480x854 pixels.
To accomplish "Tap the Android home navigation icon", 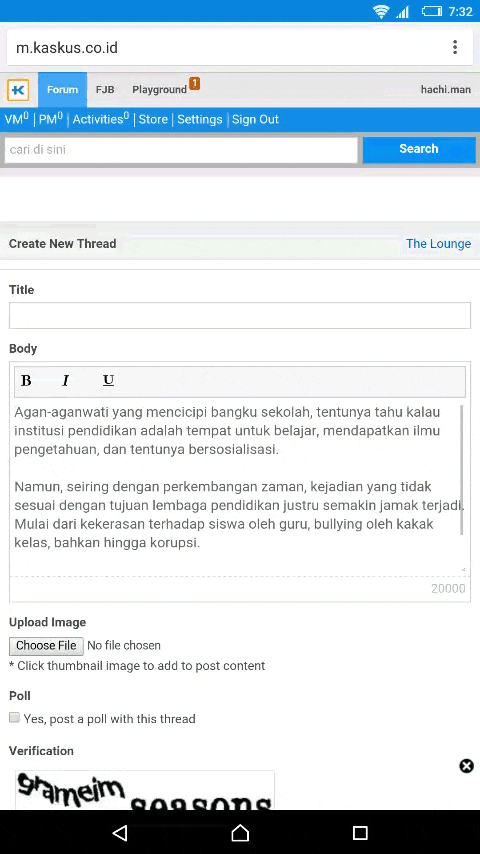I will pos(240,832).
